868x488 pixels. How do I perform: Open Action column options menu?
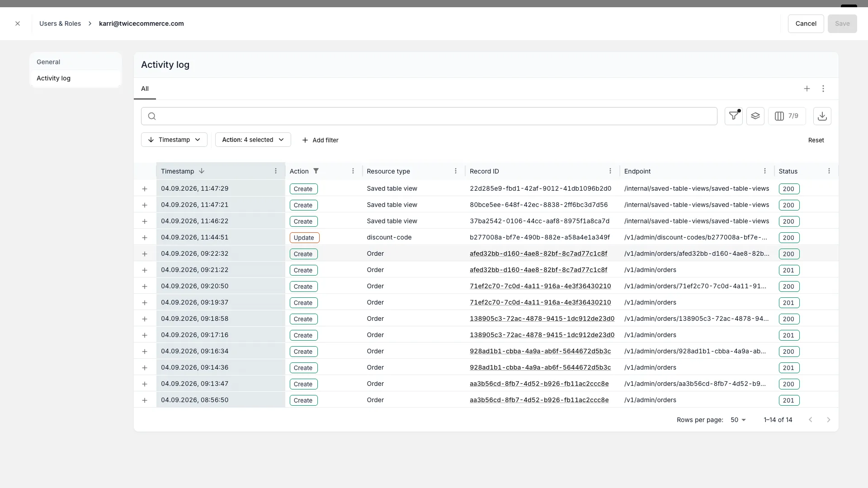click(x=353, y=171)
